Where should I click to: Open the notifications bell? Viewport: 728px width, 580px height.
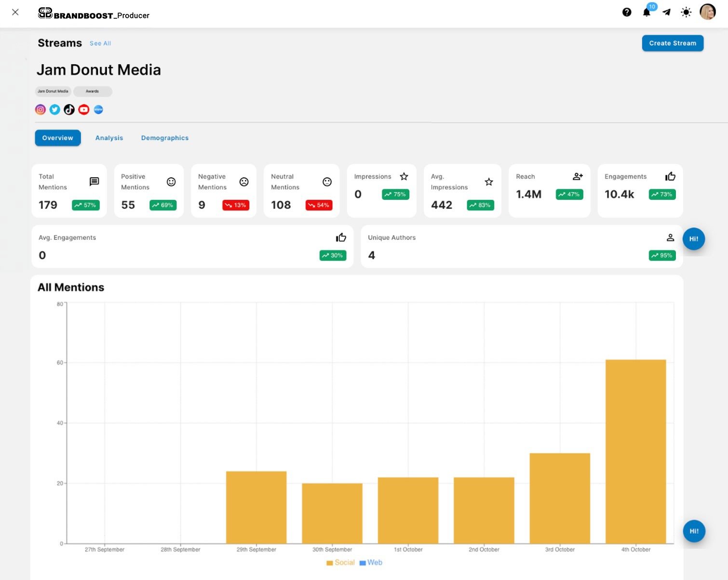click(x=647, y=13)
